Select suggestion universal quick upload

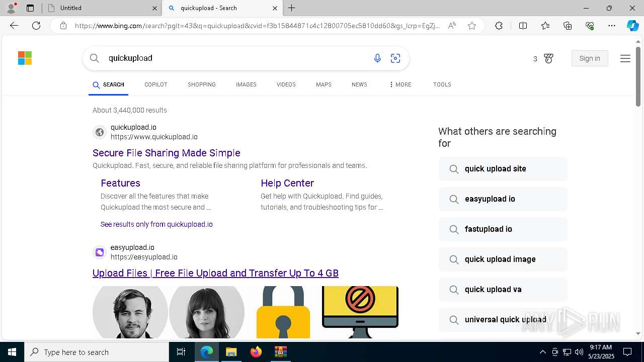tap(503, 320)
